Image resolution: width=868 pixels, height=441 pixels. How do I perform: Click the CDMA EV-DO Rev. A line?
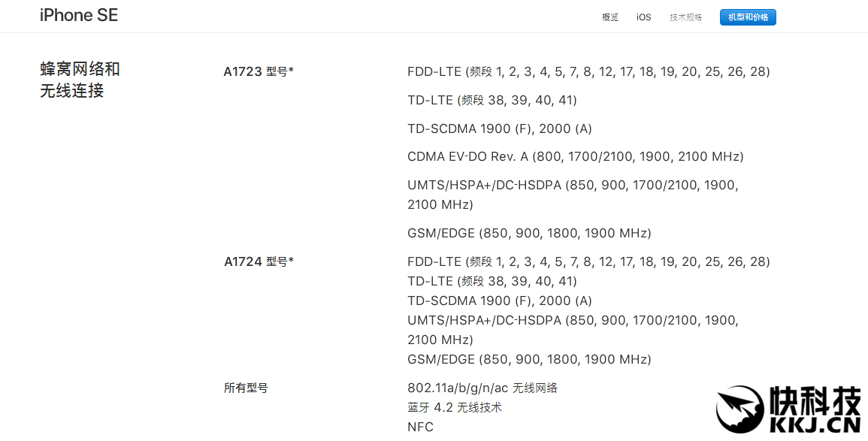tap(575, 157)
